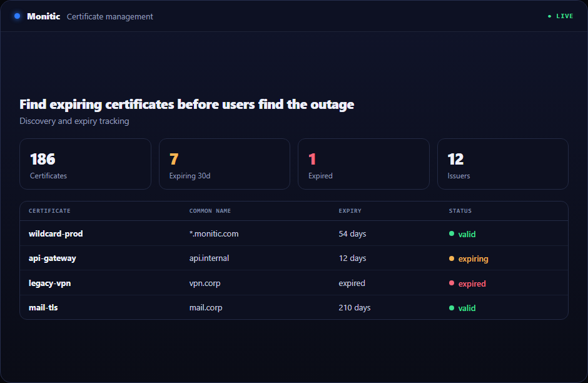Click the 12 days expiry value
Viewport: 588px width, 383px height.
click(x=353, y=258)
